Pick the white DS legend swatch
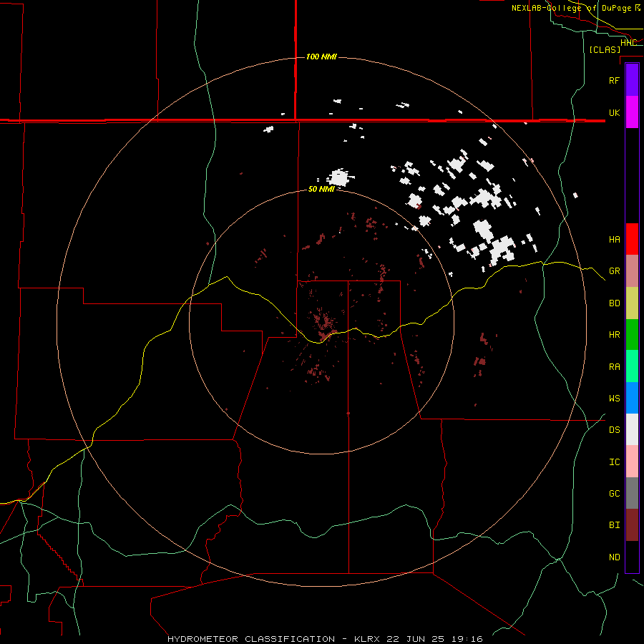Viewport: 644px width, 644px height. click(632, 429)
